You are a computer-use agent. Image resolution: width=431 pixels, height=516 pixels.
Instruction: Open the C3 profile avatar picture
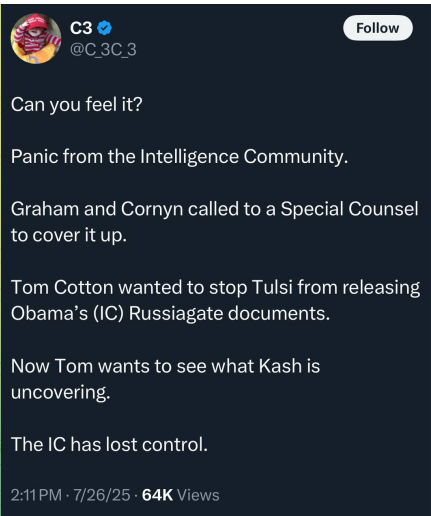(x=36, y=39)
